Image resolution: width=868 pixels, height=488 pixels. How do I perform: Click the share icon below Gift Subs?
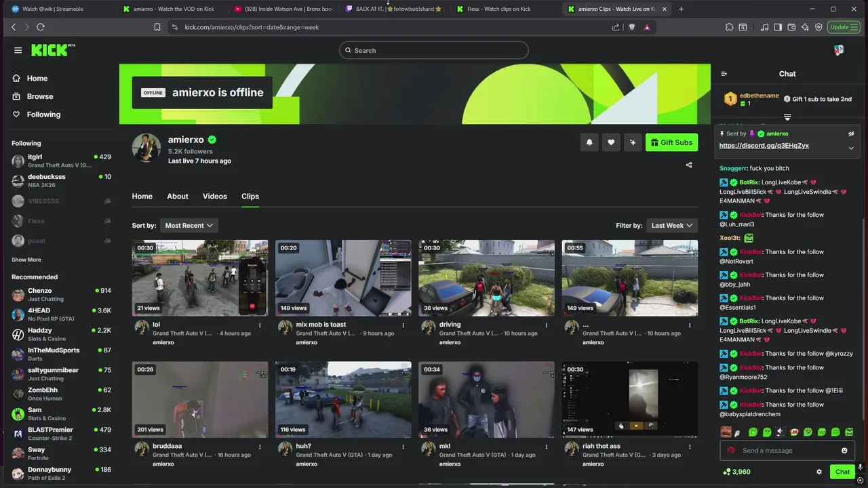pyautogui.click(x=689, y=165)
